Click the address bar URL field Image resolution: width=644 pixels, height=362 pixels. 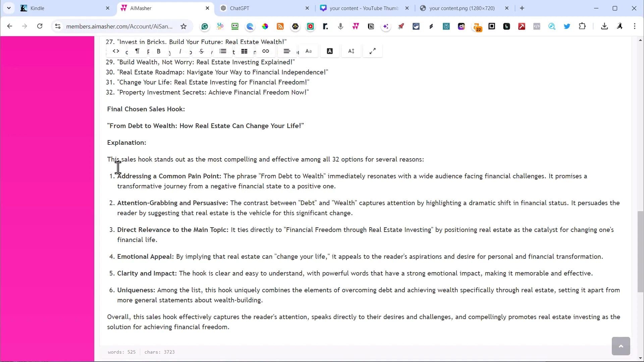[119, 26]
